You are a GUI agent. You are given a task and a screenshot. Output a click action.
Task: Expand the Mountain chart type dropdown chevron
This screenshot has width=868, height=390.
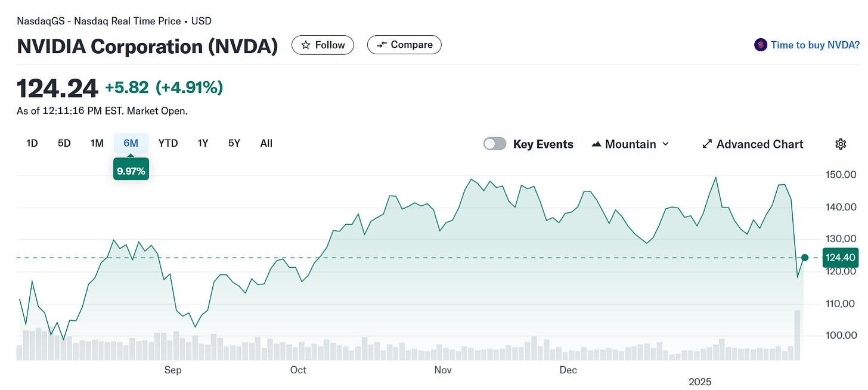666,144
